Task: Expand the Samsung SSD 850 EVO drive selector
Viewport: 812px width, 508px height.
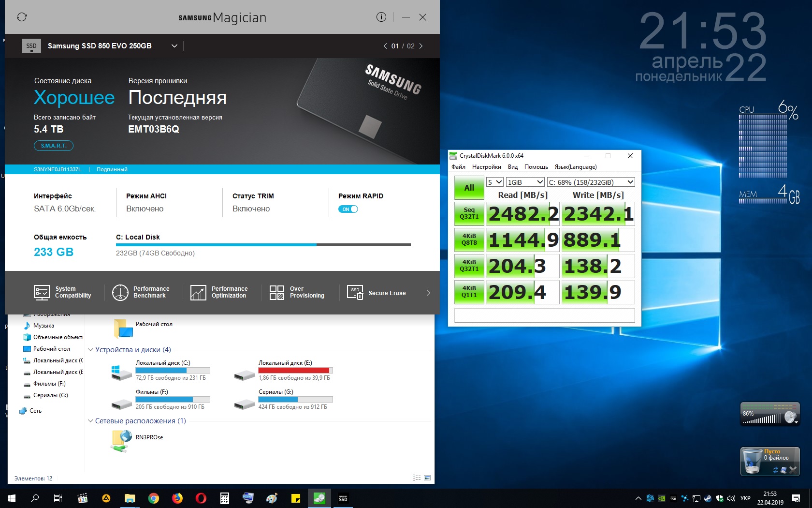Action: [174, 46]
